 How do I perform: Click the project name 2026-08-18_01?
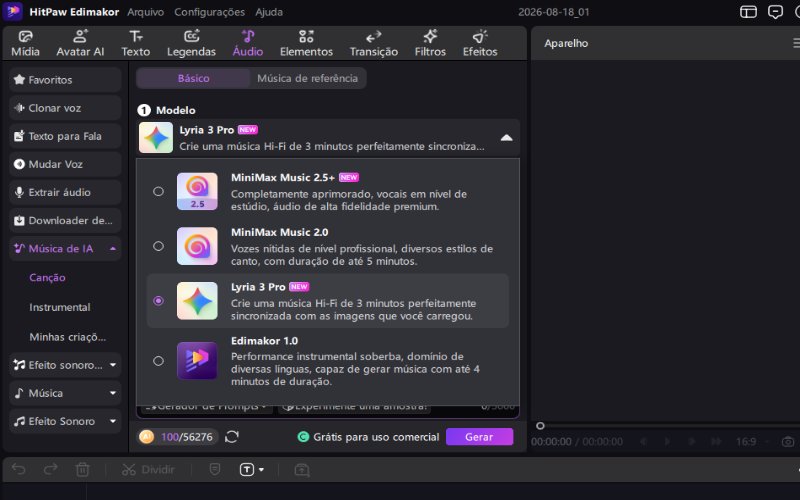(x=554, y=12)
